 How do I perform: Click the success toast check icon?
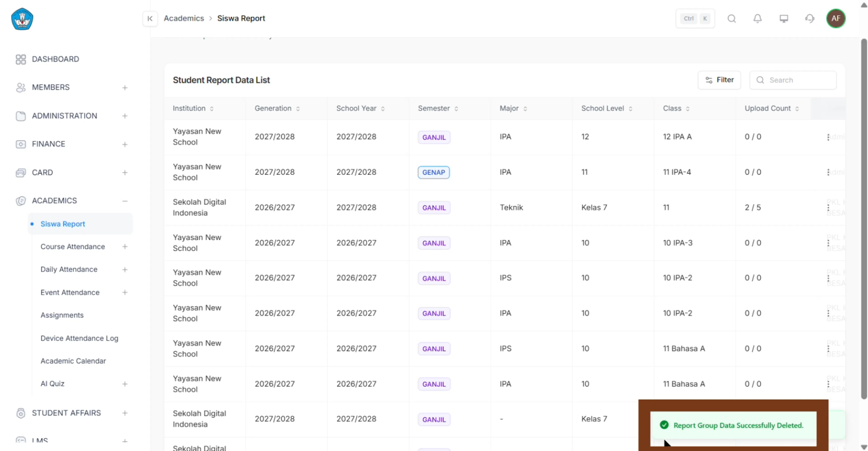click(664, 425)
